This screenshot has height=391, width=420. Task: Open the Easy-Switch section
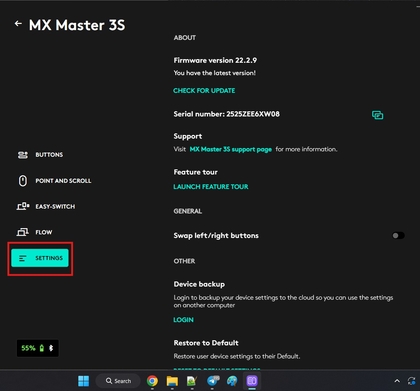coord(46,206)
